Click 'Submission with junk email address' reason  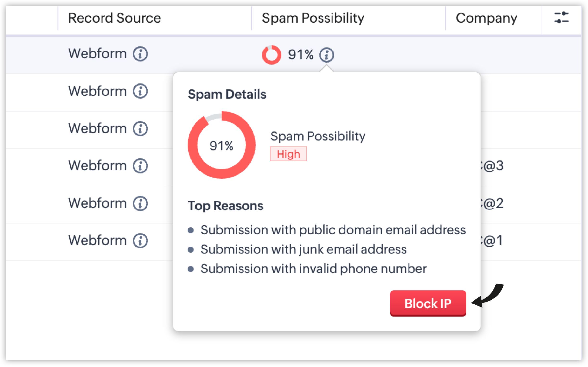(x=303, y=249)
